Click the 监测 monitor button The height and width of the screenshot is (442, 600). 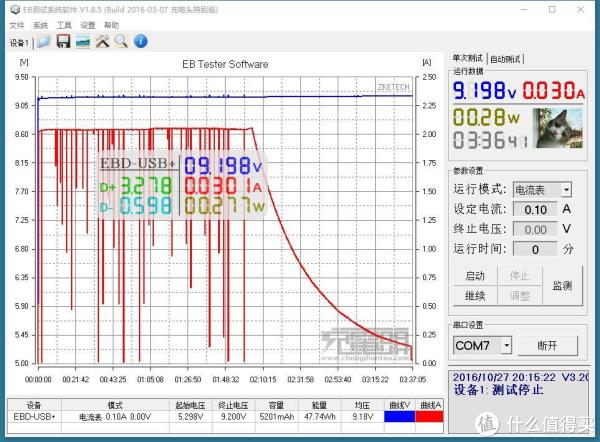[562, 285]
